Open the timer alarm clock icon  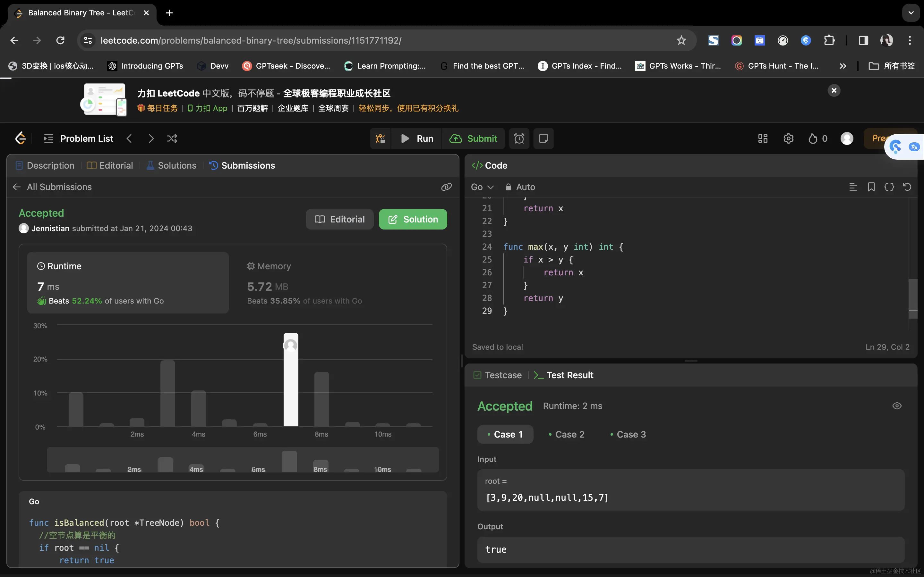click(519, 138)
